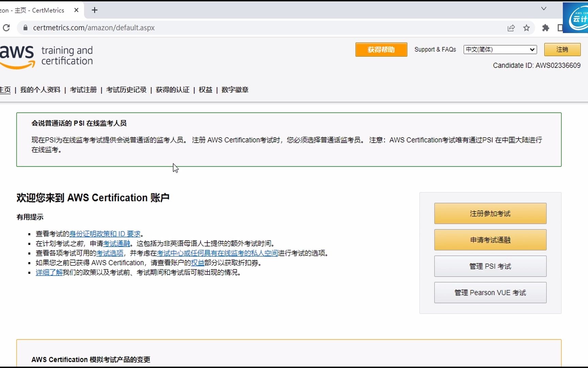Bookmark this page with the star icon
The height and width of the screenshot is (368, 588).
(x=526, y=28)
